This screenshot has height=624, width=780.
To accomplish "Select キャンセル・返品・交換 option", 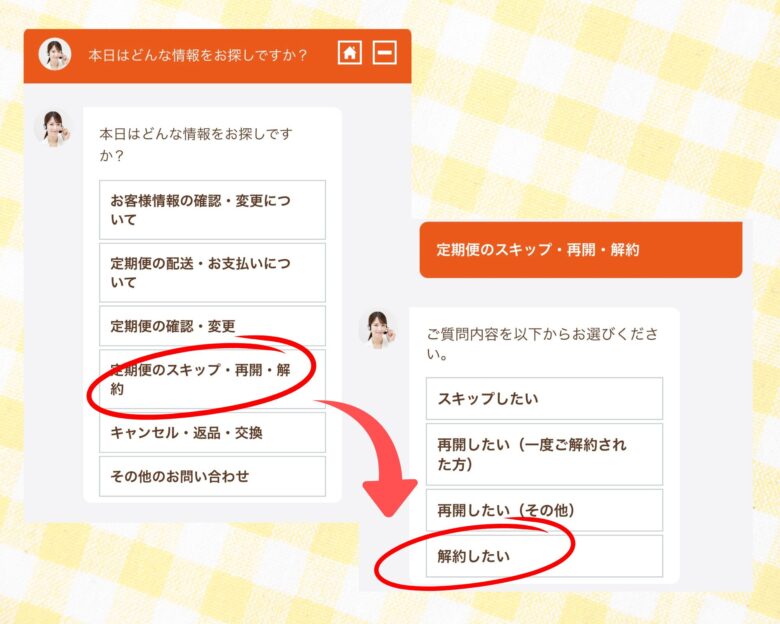I will (x=212, y=432).
